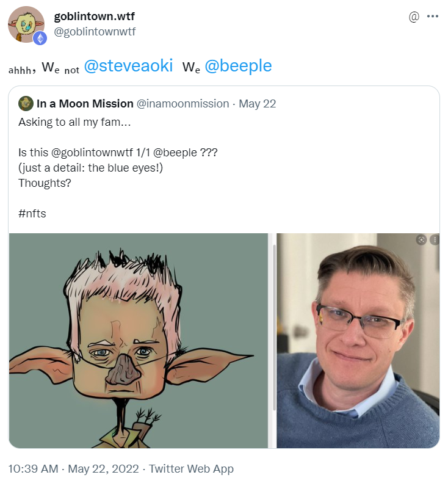
Task: Click the goblintown.wtf display name
Action: (95, 16)
